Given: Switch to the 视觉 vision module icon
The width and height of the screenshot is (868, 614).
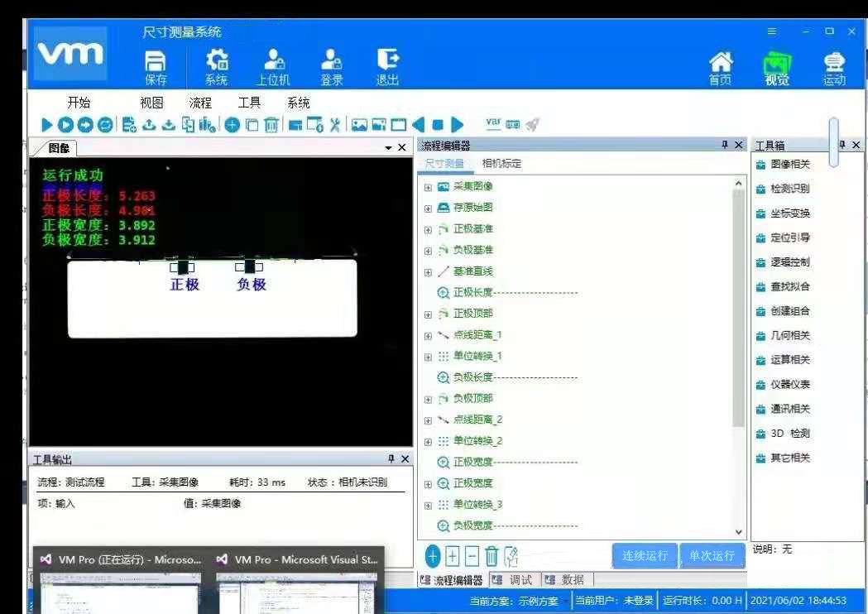Looking at the screenshot, I should tap(777, 69).
